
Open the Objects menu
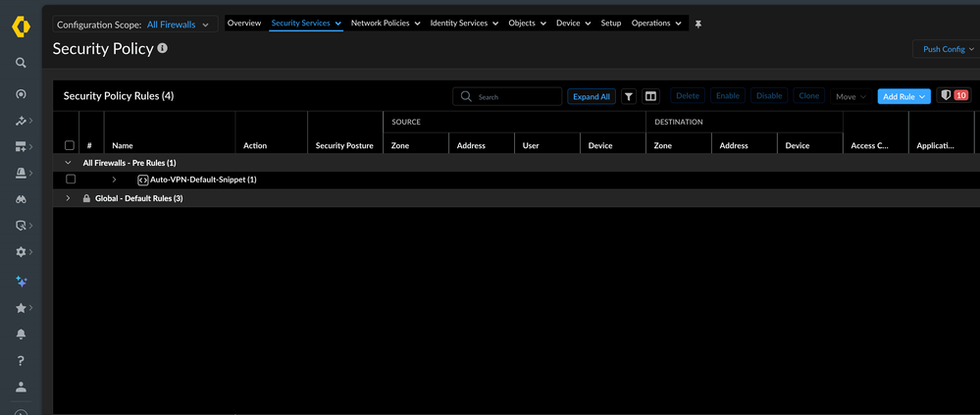pos(528,24)
